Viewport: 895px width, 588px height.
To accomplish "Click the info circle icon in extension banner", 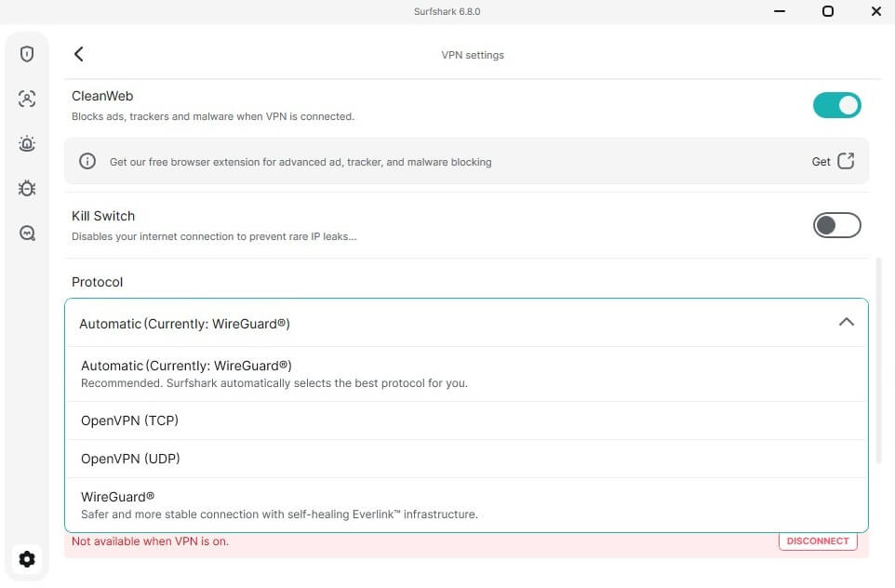I will click(x=87, y=161).
